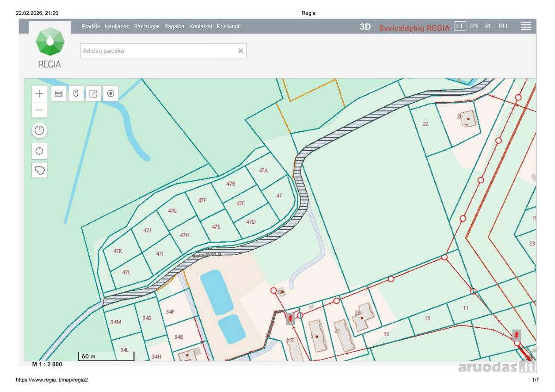Zoom in the map with plus button
555x392 pixels.
[x=39, y=94]
